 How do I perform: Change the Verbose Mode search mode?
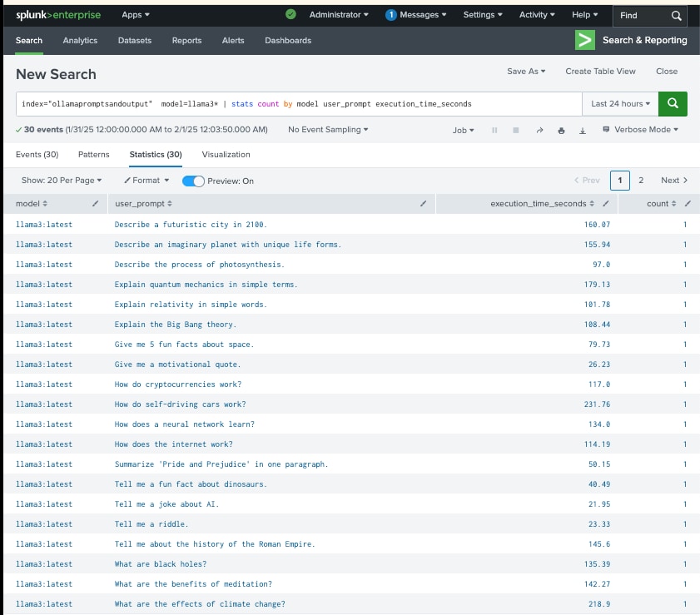[x=640, y=130]
